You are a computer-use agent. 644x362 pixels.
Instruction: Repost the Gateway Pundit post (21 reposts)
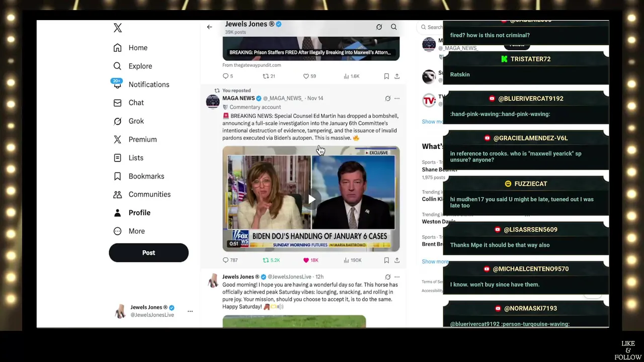coord(269,76)
